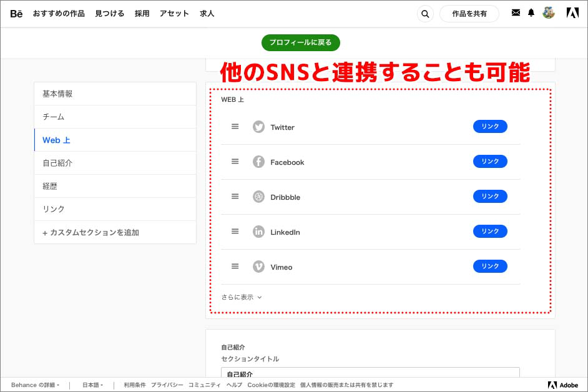This screenshot has height=392, width=588.
Task: Click the Facebook icon
Action: (x=258, y=162)
